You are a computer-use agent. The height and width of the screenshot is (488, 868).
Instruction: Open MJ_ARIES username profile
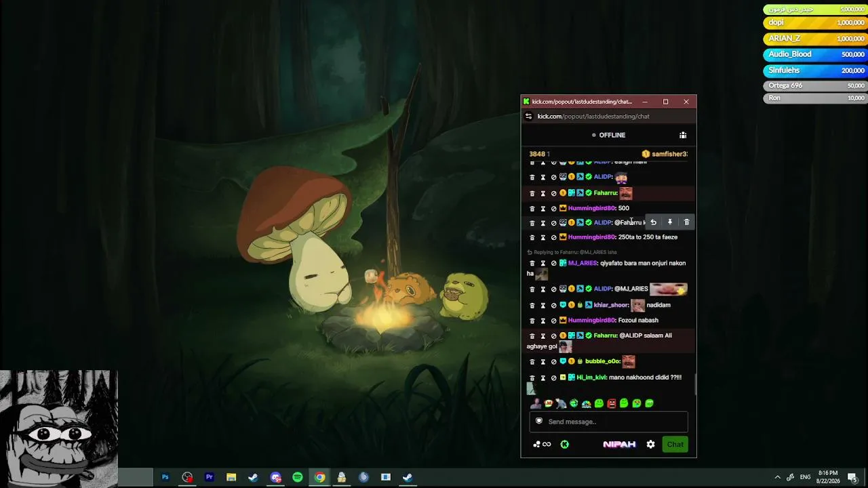[x=583, y=264]
